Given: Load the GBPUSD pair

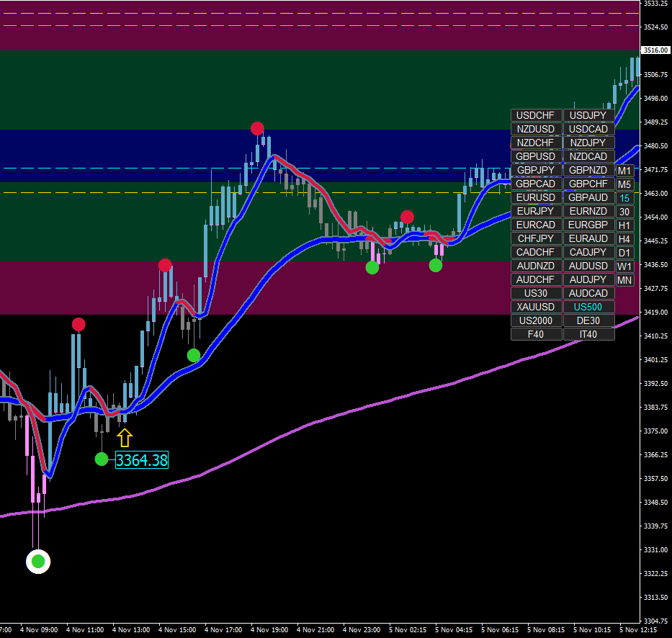Looking at the screenshot, I should [536, 156].
